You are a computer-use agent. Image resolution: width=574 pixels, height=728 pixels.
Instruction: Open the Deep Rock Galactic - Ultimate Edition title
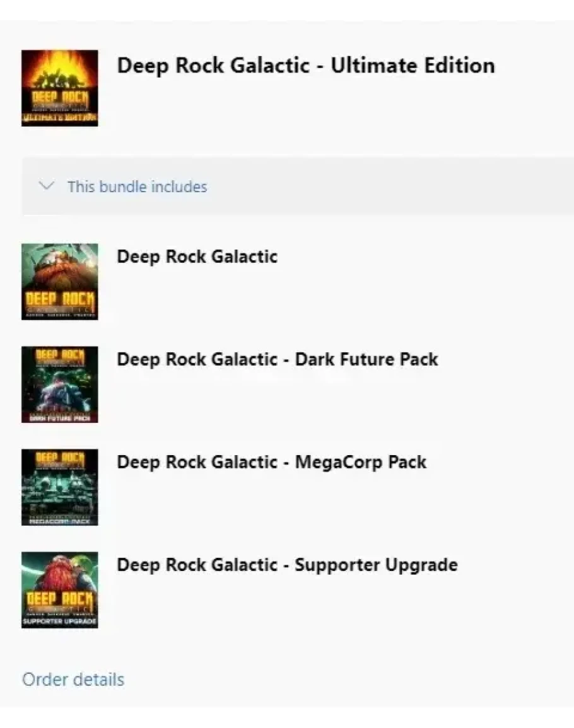coord(306,66)
